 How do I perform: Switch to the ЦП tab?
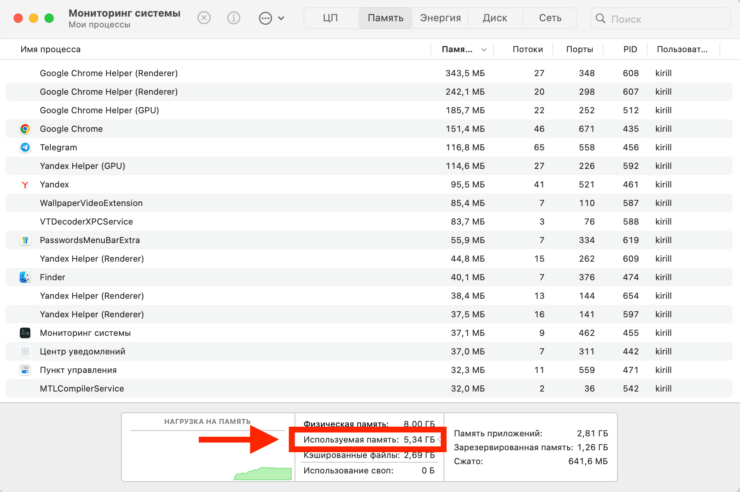pyautogui.click(x=329, y=18)
